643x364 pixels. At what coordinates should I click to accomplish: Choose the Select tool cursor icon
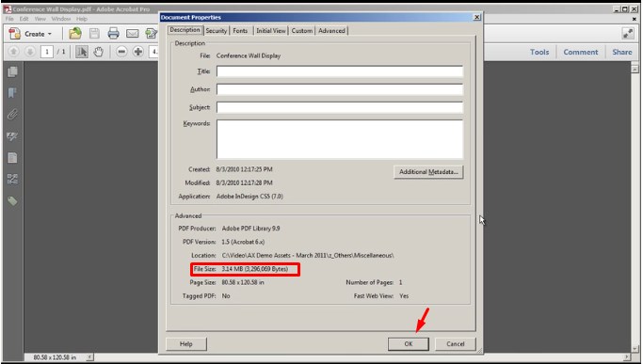pyautogui.click(x=82, y=52)
